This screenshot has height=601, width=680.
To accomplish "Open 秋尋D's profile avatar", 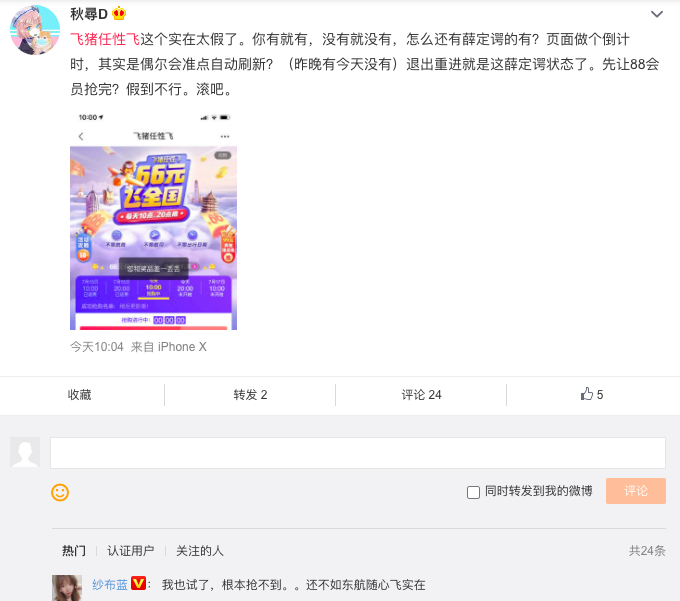I will [x=35, y=29].
